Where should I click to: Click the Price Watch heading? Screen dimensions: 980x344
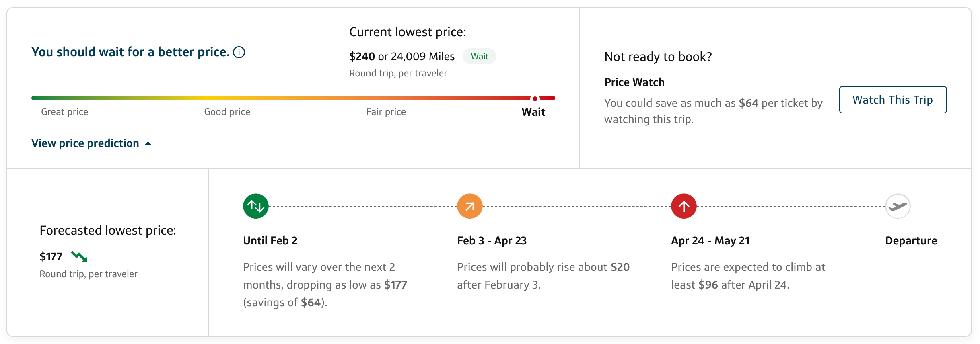[634, 82]
